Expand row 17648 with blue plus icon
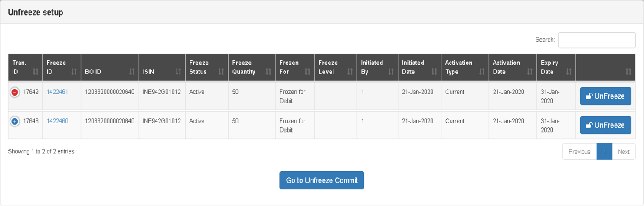The height and width of the screenshot is (206, 644). (x=15, y=121)
